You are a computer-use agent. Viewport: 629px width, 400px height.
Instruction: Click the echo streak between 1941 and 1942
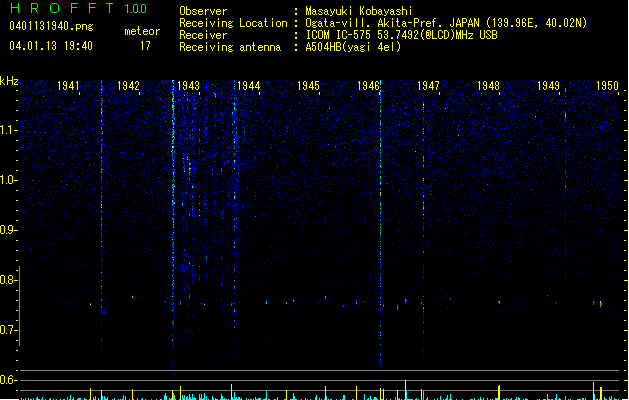pyautogui.click(x=101, y=223)
